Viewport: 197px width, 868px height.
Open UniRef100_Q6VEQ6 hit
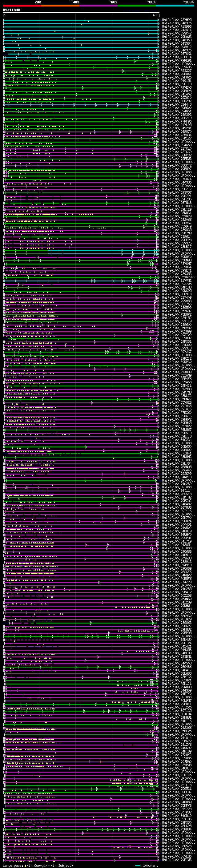coord(177,856)
